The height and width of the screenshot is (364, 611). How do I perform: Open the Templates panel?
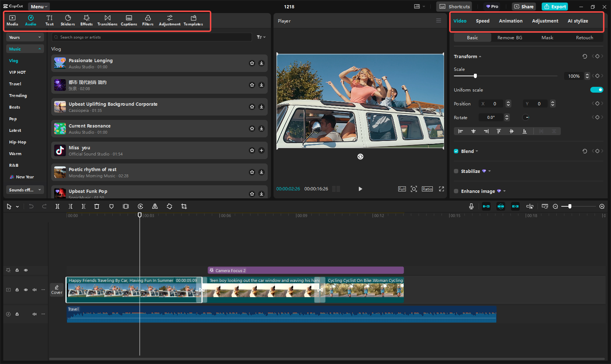193,20
